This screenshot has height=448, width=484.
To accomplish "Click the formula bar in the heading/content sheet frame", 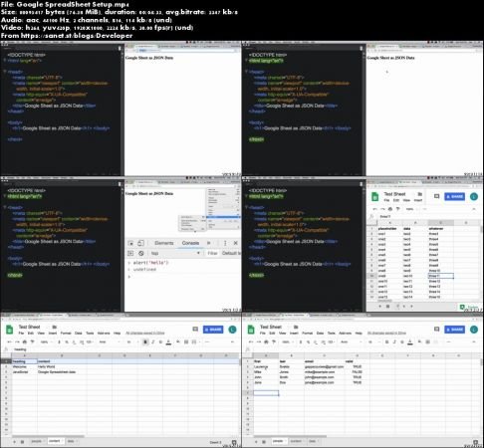I will pyautogui.click(x=124, y=349).
